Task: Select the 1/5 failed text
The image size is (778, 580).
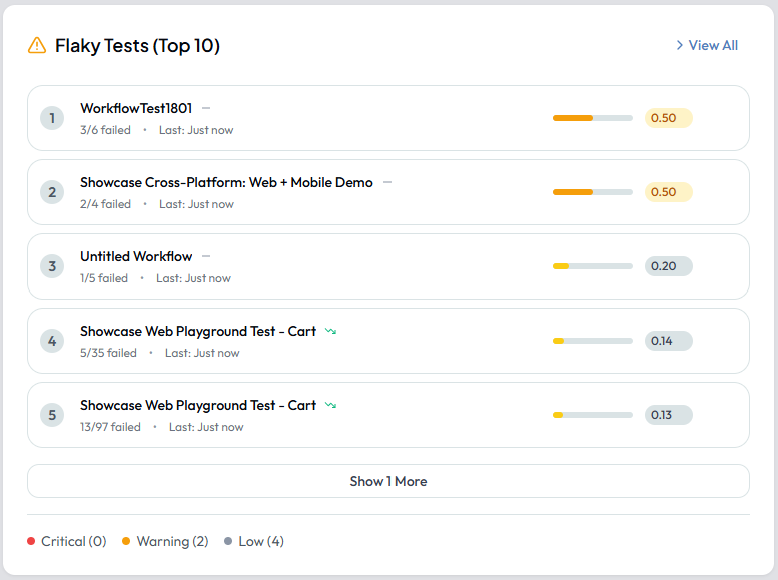Action: pos(104,278)
